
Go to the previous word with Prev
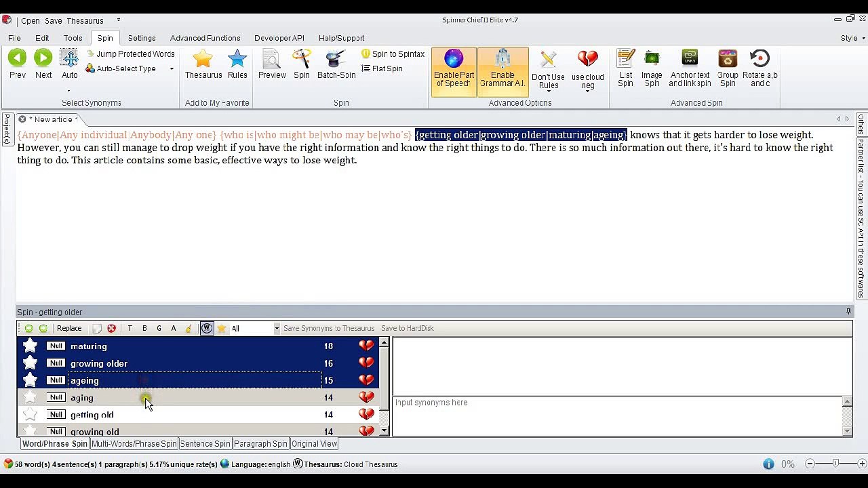click(18, 64)
